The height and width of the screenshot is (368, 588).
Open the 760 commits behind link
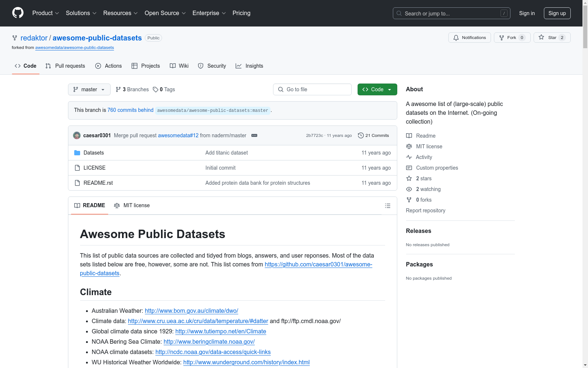130,110
